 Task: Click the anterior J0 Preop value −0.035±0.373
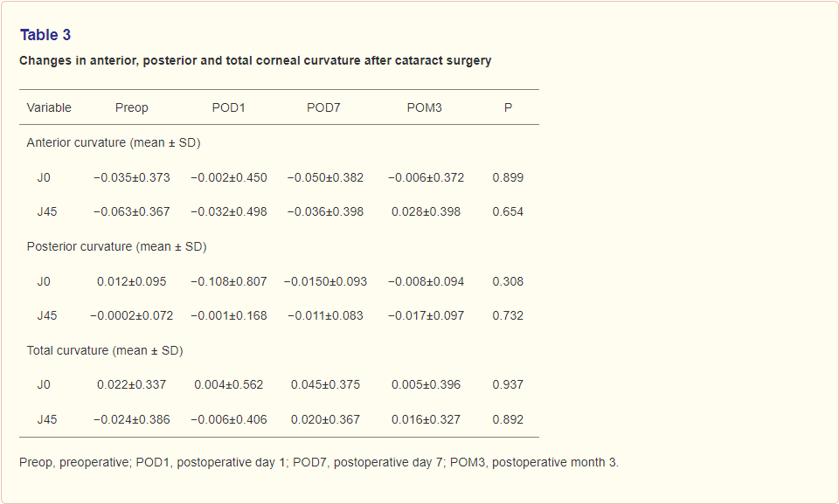tap(132, 177)
